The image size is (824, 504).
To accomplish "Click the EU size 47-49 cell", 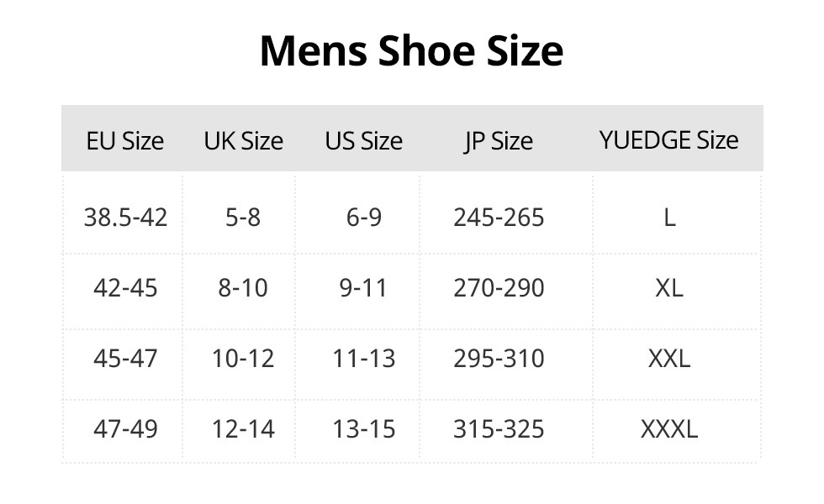I will 125,429.
